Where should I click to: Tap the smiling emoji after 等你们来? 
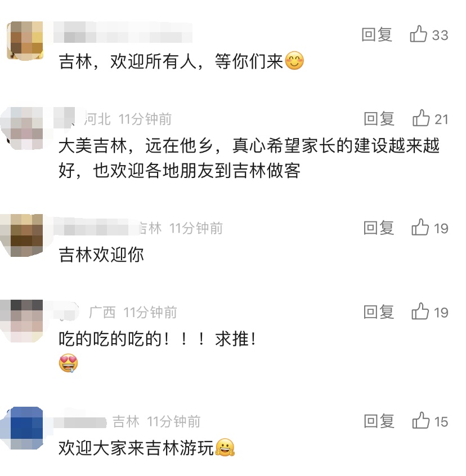[294, 61]
